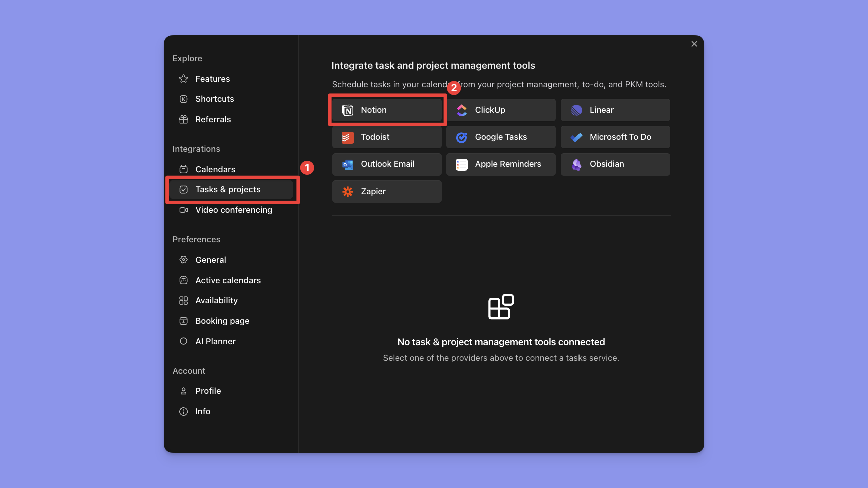This screenshot has height=488, width=868.
Task: Select Tasks & projects in sidebar
Action: [x=231, y=190]
